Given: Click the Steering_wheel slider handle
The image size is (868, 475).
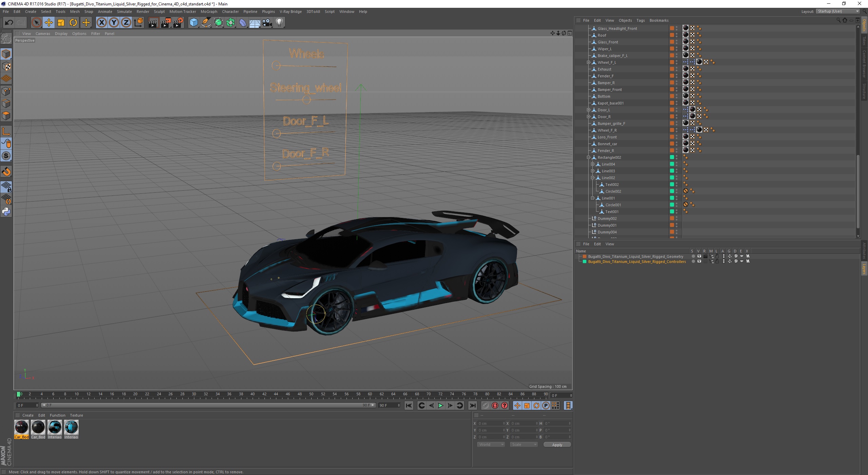Looking at the screenshot, I should point(306,100).
